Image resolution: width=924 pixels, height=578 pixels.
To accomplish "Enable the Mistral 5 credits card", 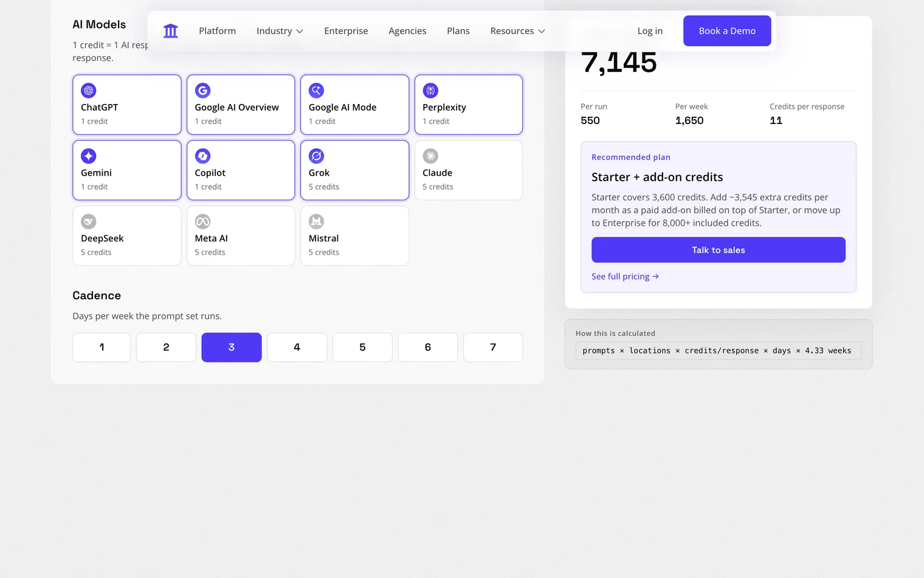I will click(x=354, y=235).
